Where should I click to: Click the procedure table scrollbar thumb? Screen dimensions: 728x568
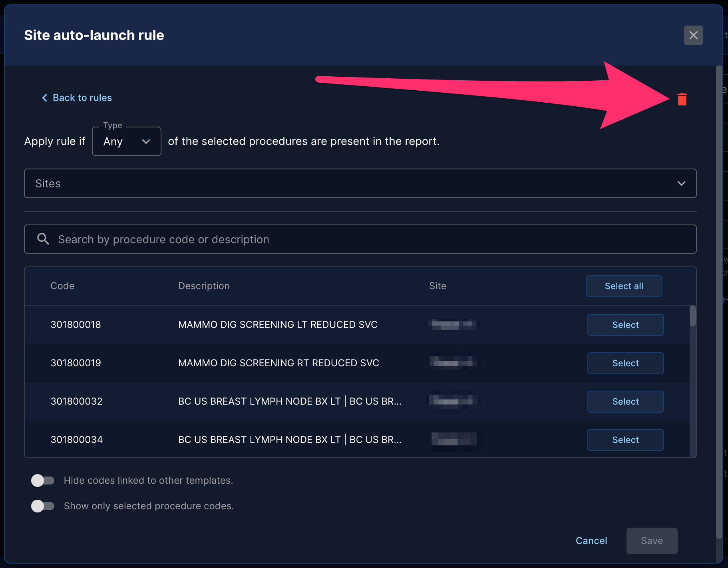(693, 316)
